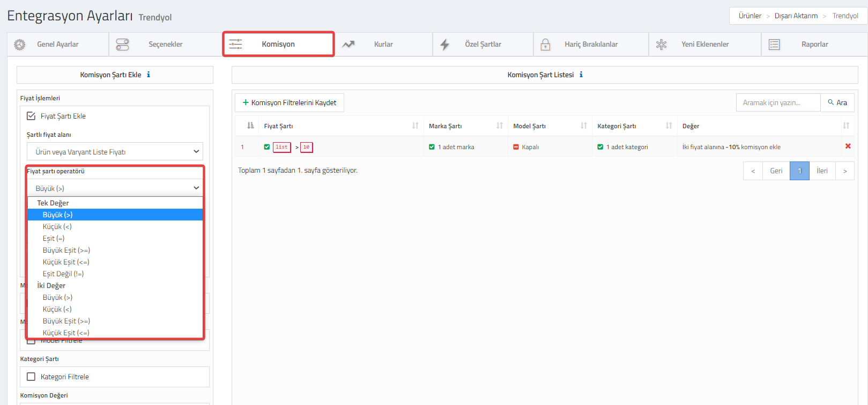Choose Küçük Eşit (<=) under Tek Değer

pos(115,262)
